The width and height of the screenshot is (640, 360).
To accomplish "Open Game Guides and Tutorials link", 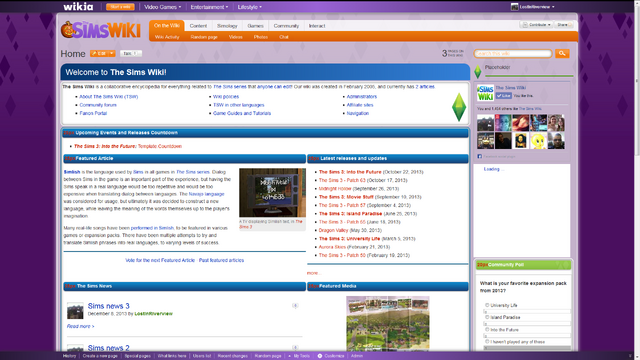I will (x=242, y=113).
